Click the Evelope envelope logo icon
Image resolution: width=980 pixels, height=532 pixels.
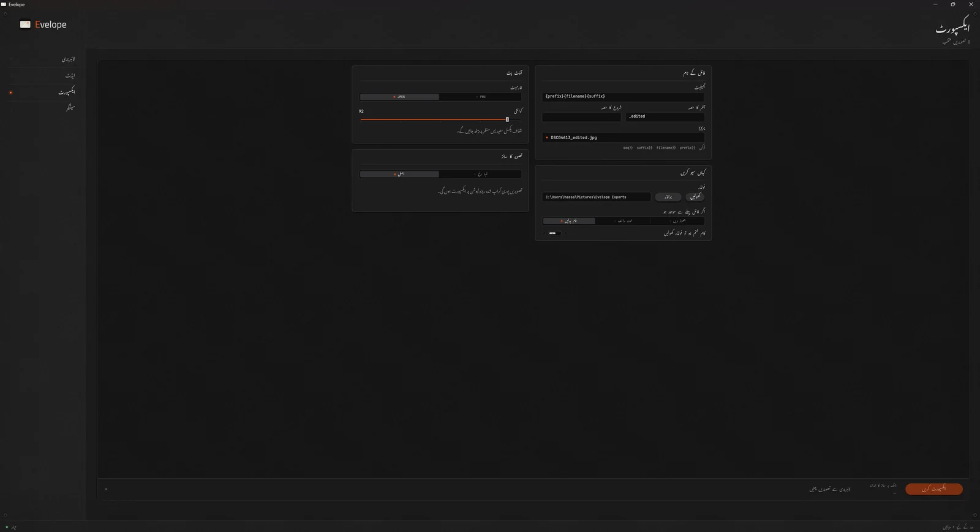click(25, 25)
